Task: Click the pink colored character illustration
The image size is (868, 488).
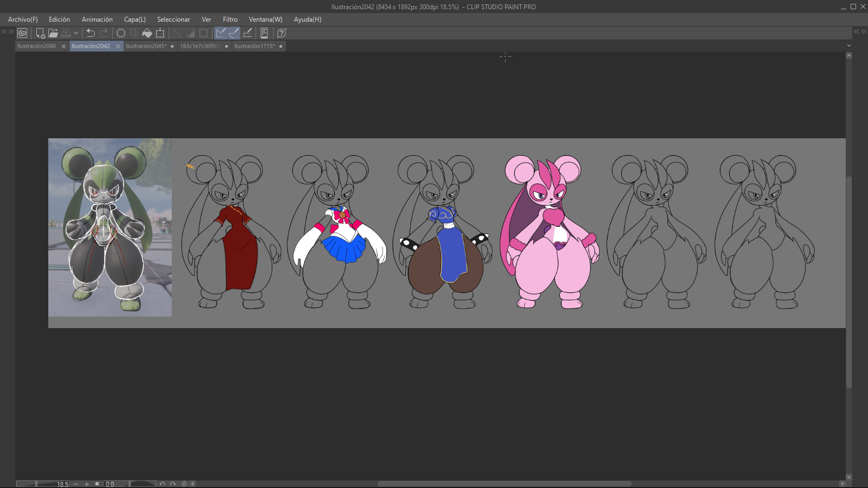Action: pyautogui.click(x=549, y=232)
